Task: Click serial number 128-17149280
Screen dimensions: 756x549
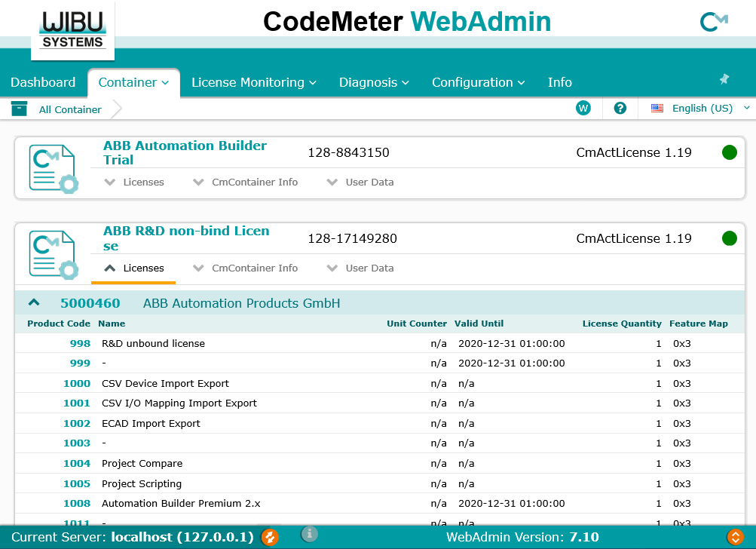Action: (353, 238)
